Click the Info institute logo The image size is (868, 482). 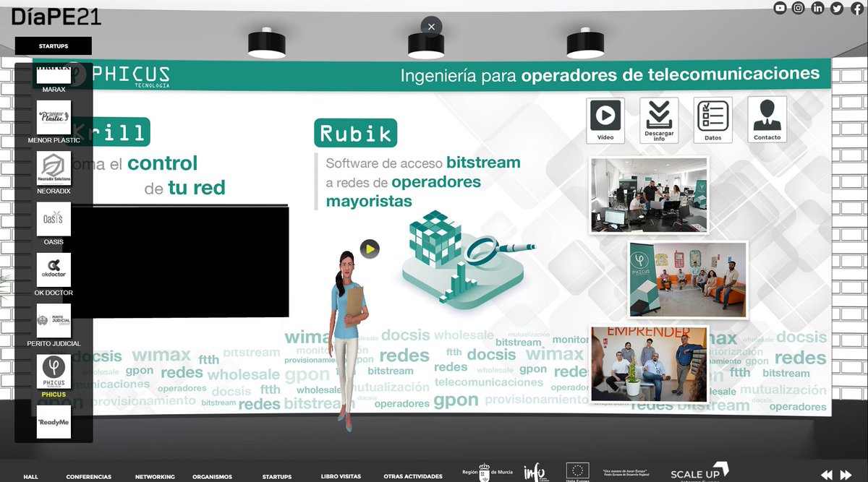click(x=534, y=473)
